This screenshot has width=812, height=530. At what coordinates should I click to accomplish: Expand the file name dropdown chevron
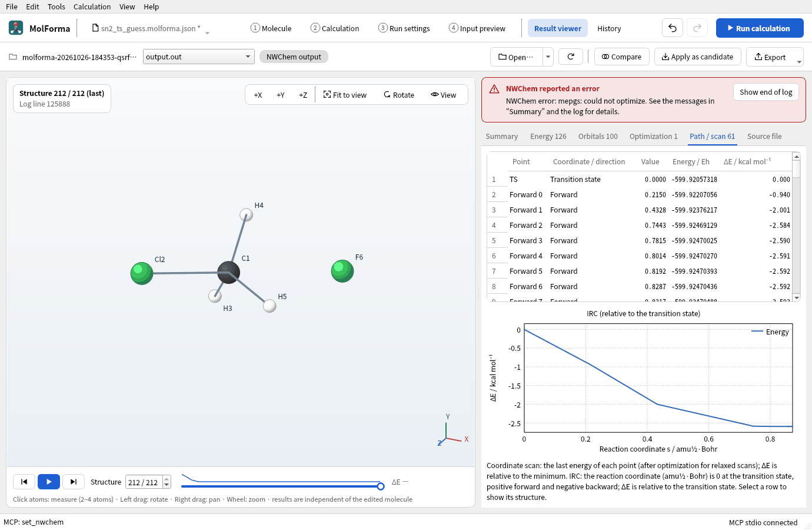tap(207, 33)
